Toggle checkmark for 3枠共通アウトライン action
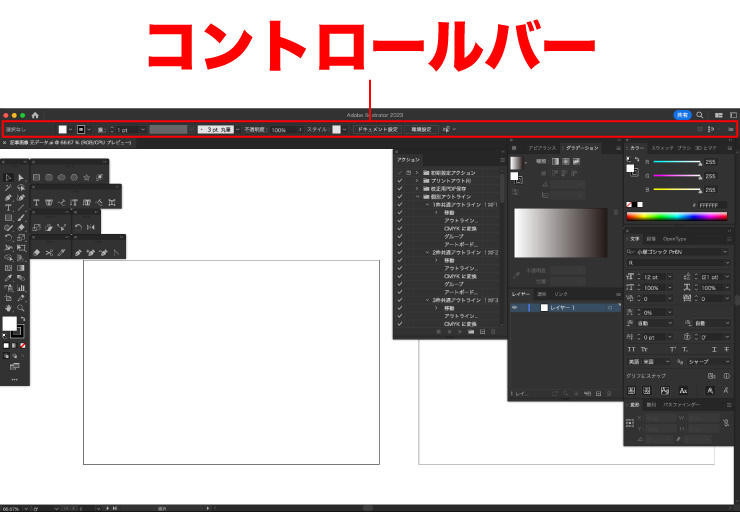 [x=400, y=300]
